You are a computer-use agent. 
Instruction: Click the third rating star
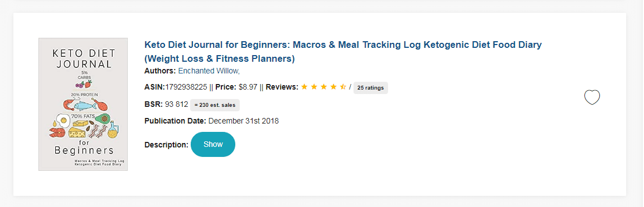[323, 87]
